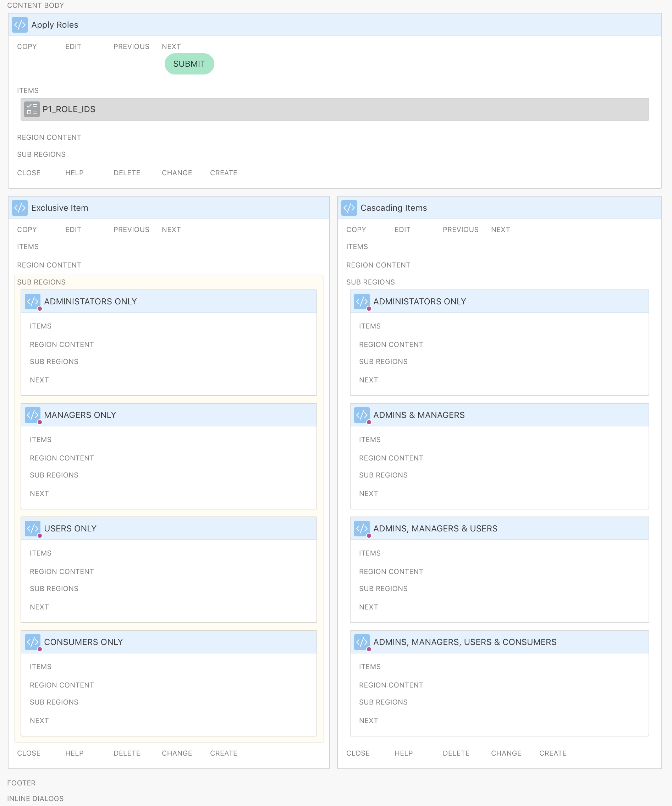The width and height of the screenshot is (672, 806).
Task: Click the P1_ROLE_IDS checkbox group item icon
Action: point(32,109)
